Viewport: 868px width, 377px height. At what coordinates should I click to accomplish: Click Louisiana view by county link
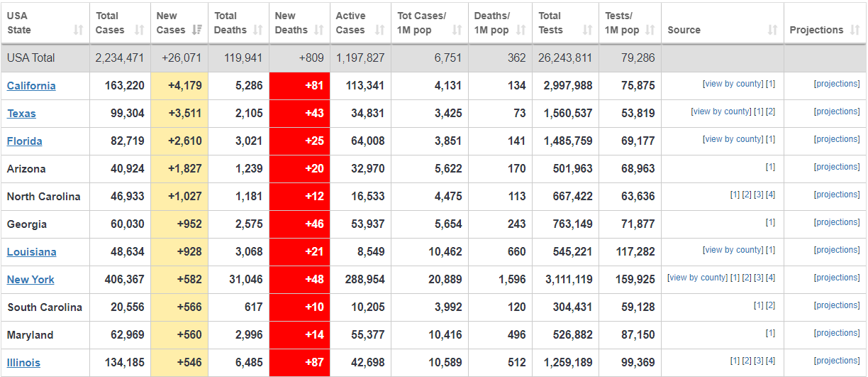(x=733, y=250)
